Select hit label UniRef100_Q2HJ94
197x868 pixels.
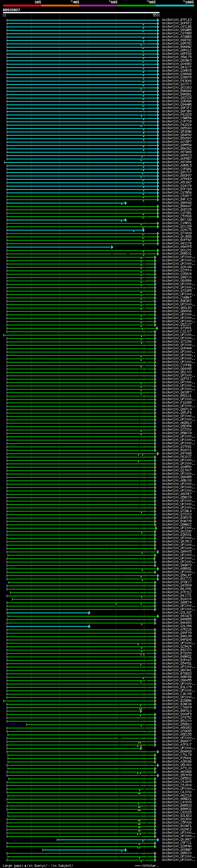point(177,267)
